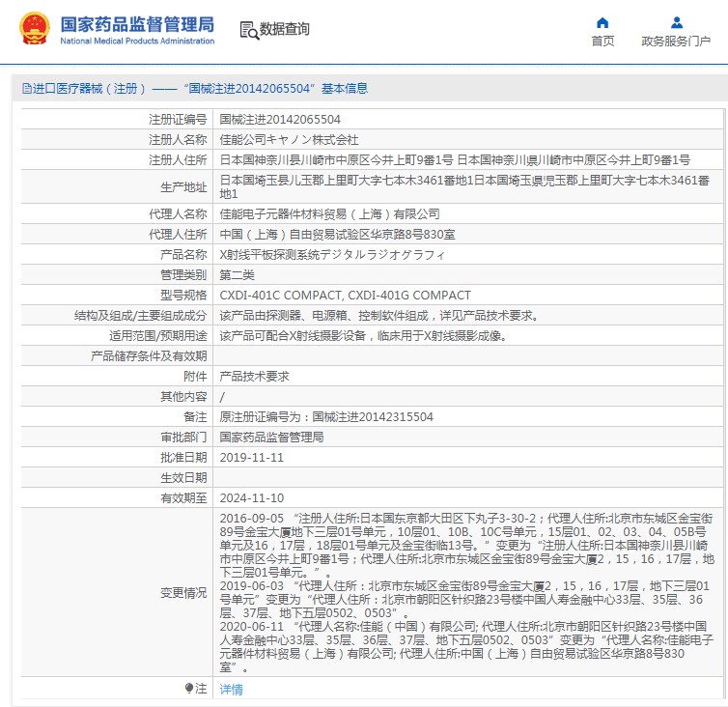Click the document icon before 进口医疗器械
Screen dimensions: 728x707
click(27, 88)
